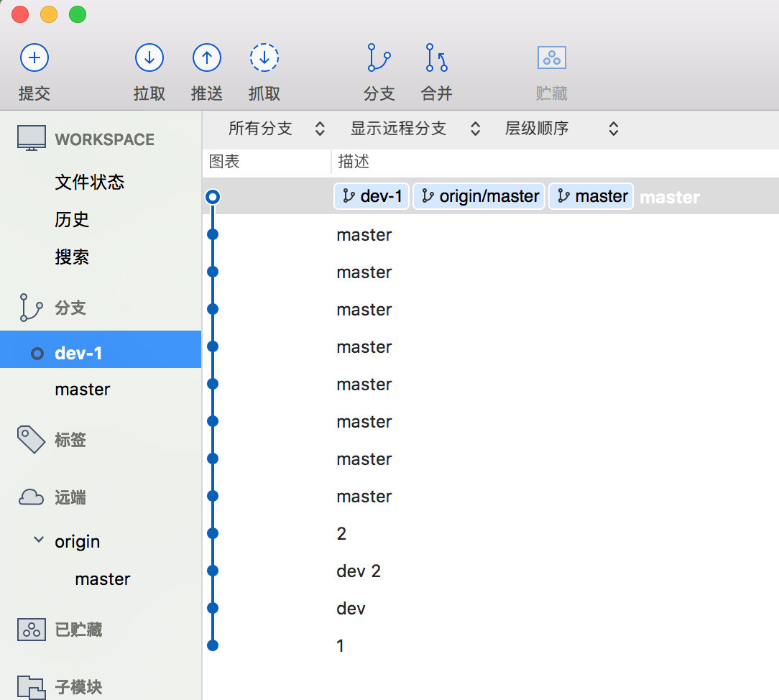Viewport: 779px width, 700px height.
Task: Click the origin/master label on top commit
Action: pos(480,196)
